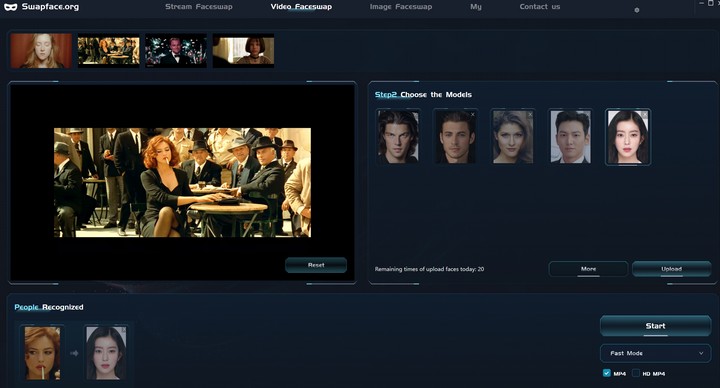Image resolution: width=720 pixels, height=388 pixels.
Task: Remove the third female model with X
Action: coord(530,114)
